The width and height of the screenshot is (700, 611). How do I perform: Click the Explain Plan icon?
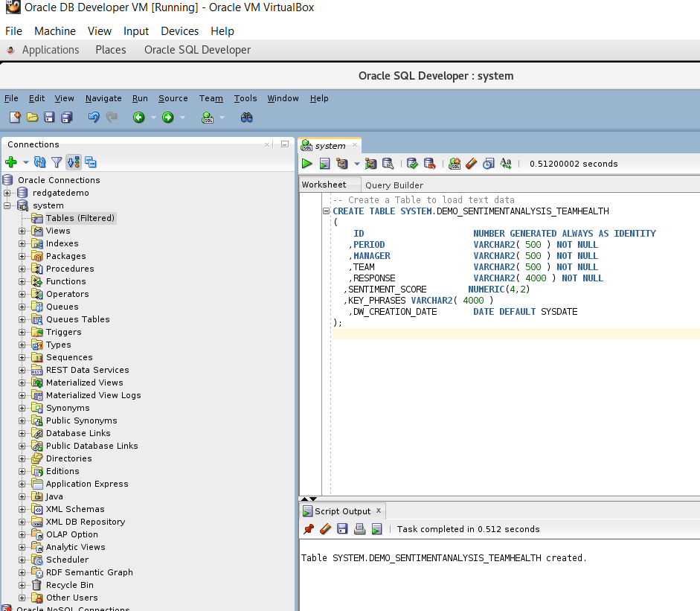click(x=342, y=164)
